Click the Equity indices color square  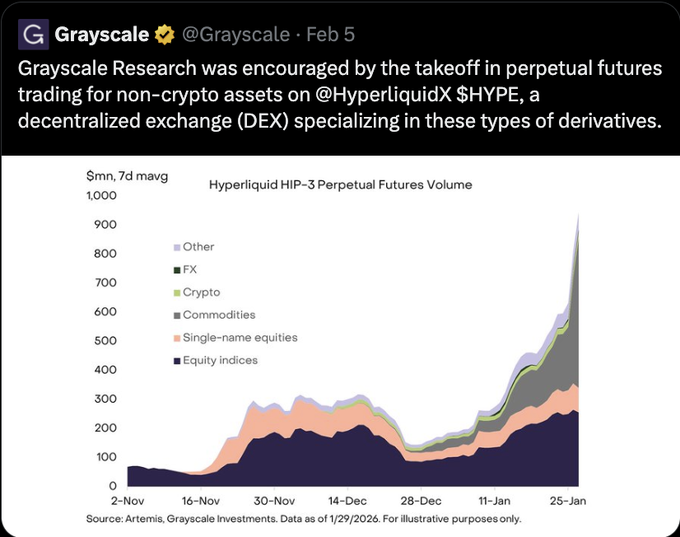[177, 360]
